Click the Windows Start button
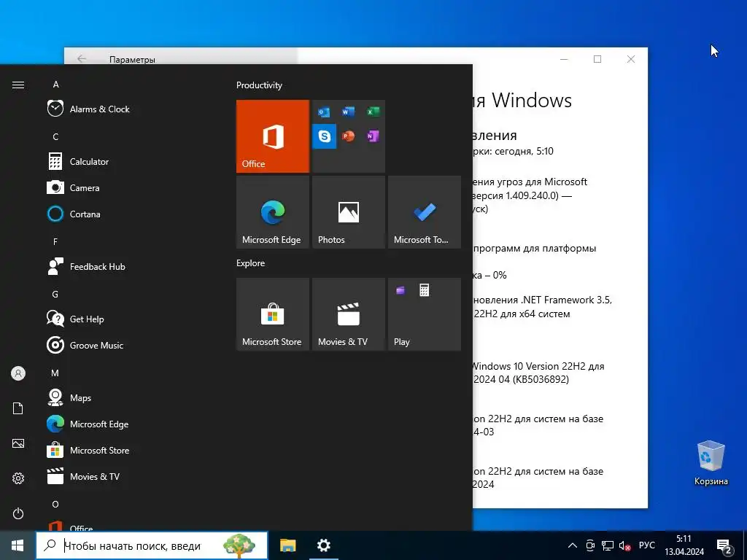Viewport: 747px width, 560px height. (18, 545)
